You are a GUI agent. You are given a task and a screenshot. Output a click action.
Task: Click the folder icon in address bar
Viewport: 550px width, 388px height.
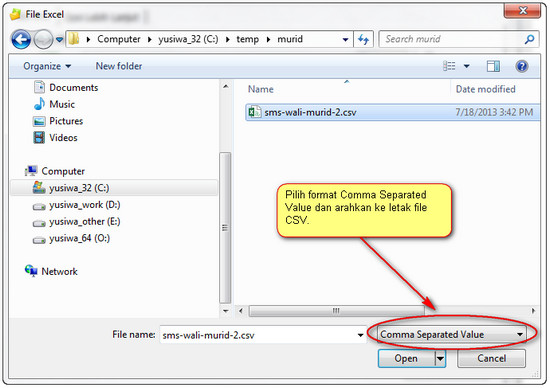(x=73, y=39)
